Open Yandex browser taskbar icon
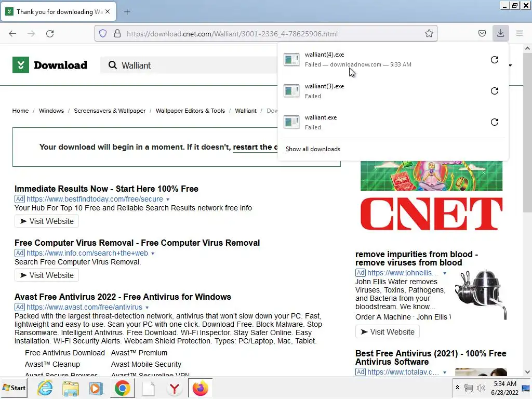Image resolution: width=532 pixels, height=399 pixels. (175, 388)
